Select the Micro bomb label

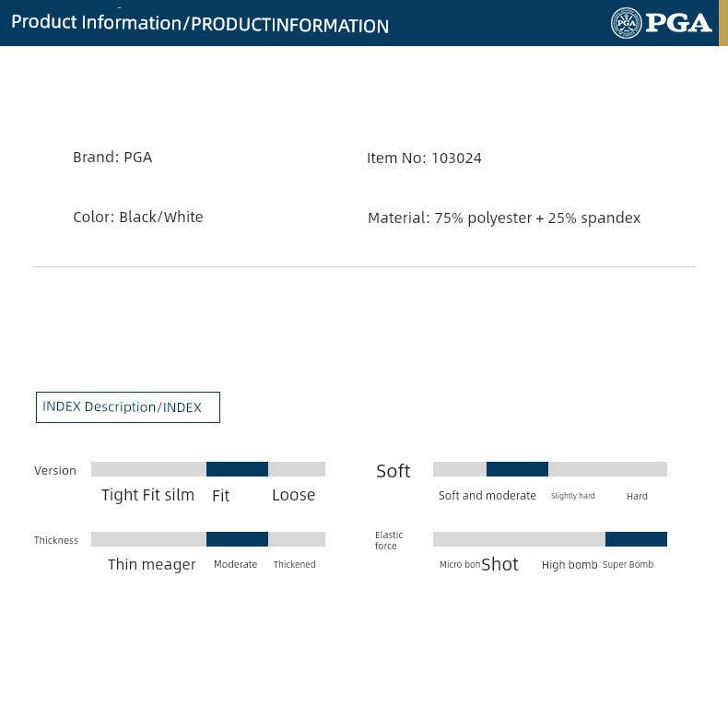click(459, 564)
